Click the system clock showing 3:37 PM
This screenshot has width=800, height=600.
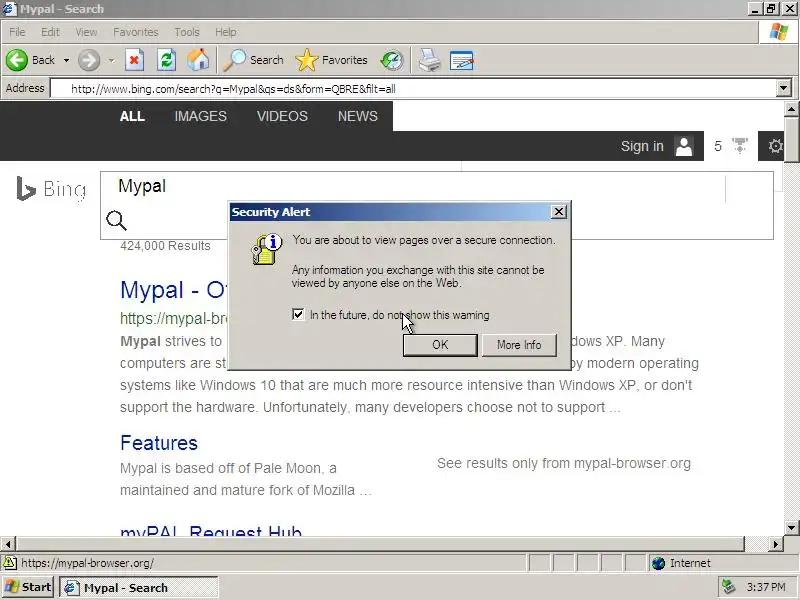coord(766,587)
